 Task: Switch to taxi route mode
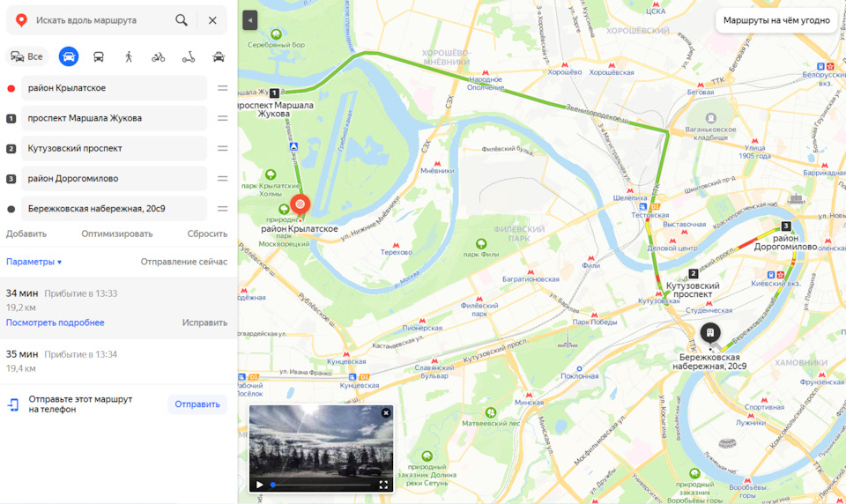point(219,56)
